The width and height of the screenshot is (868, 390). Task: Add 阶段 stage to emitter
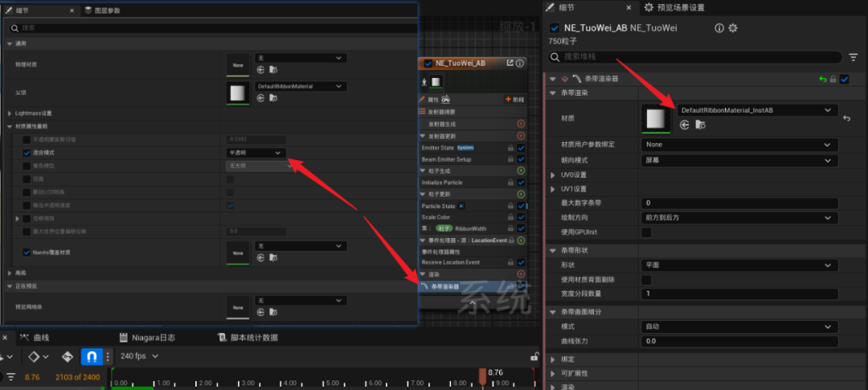click(x=515, y=99)
